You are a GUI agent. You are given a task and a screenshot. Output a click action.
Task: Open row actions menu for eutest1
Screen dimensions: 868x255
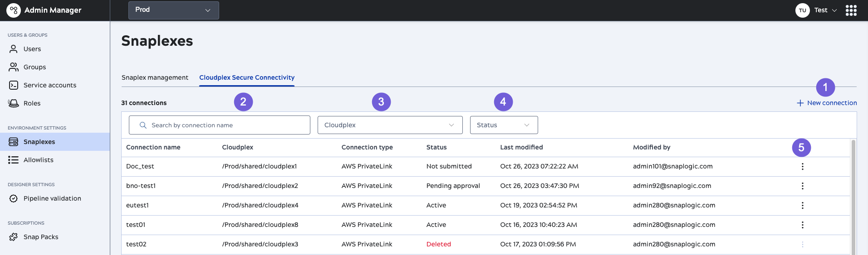tap(802, 206)
